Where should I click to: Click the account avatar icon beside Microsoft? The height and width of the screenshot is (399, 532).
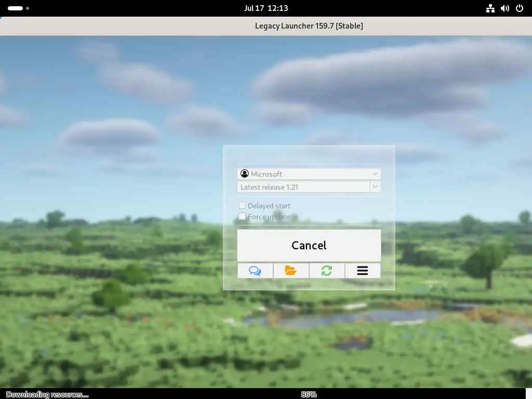point(244,174)
